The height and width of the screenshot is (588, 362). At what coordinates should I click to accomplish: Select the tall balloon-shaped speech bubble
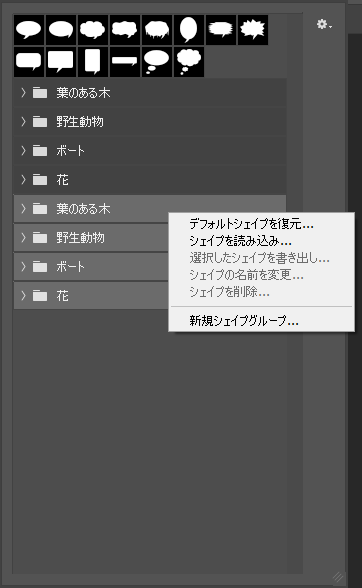(189, 30)
